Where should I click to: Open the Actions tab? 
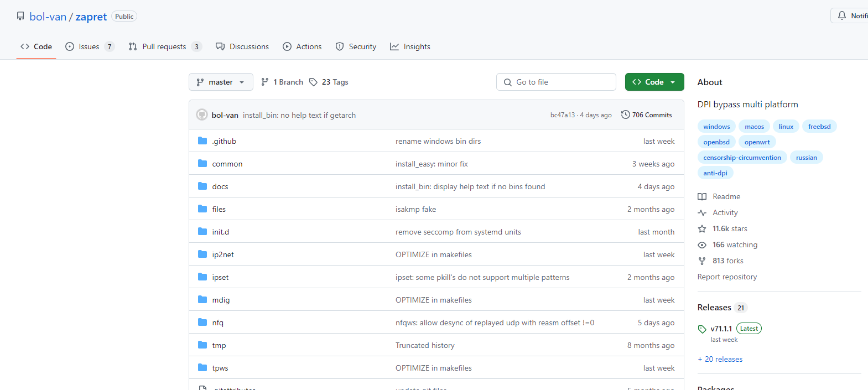(x=302, y=46)
